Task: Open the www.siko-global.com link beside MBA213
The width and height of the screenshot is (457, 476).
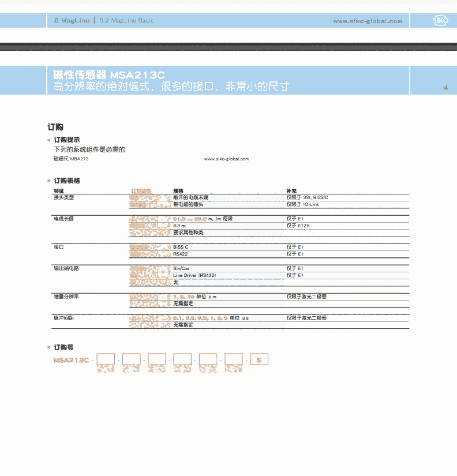Action: (226, 159)
